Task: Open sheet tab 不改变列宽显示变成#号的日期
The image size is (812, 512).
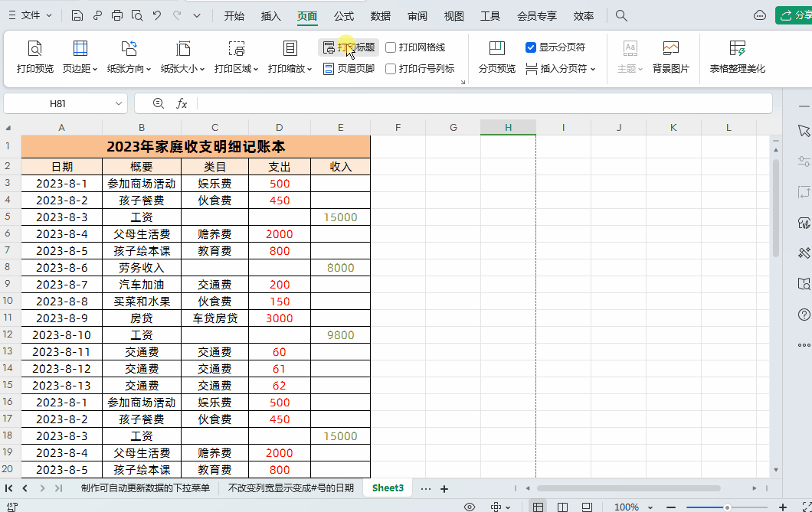Action: (x=291, y=488)
